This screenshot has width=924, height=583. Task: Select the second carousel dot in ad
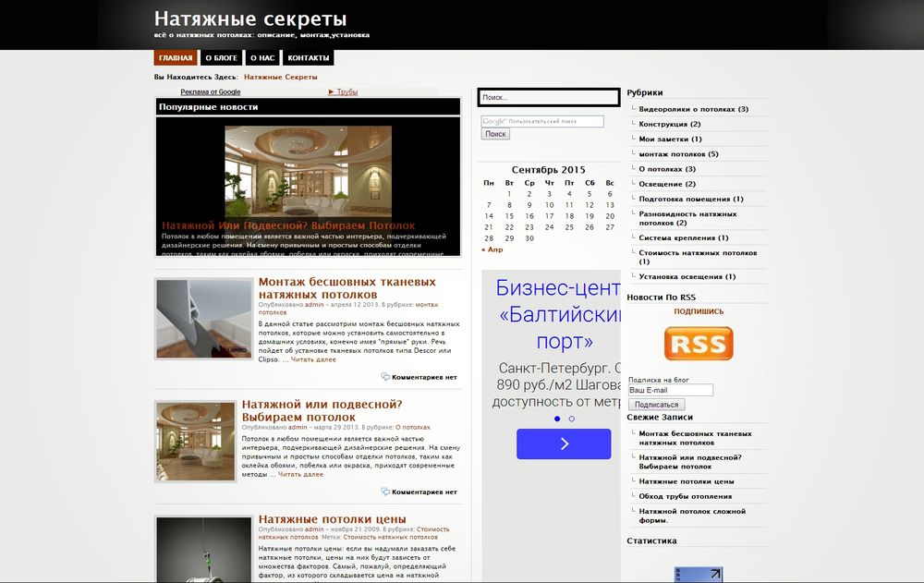point(572,419)
